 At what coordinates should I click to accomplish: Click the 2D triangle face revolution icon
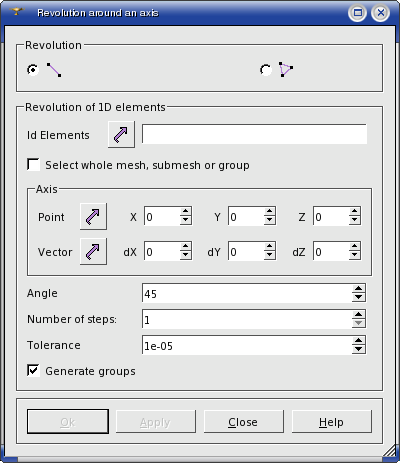click(x=286, y=70)
